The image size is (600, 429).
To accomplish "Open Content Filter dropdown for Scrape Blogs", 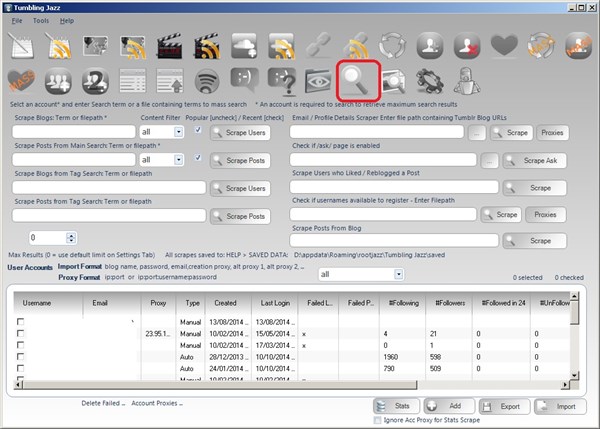I will [x=178, y=132].
